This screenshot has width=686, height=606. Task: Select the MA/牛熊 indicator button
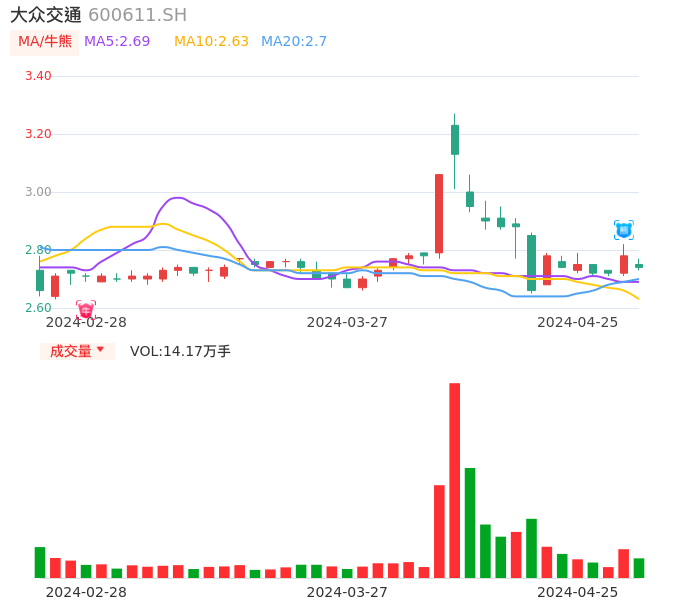coord(45,42)
